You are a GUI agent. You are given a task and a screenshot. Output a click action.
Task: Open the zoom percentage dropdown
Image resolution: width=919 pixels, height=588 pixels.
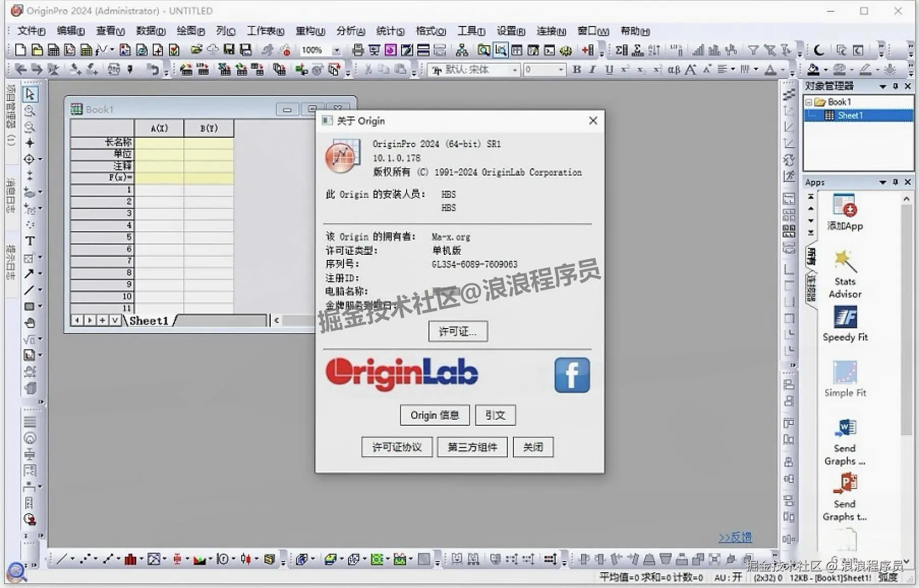coord(336,50)
